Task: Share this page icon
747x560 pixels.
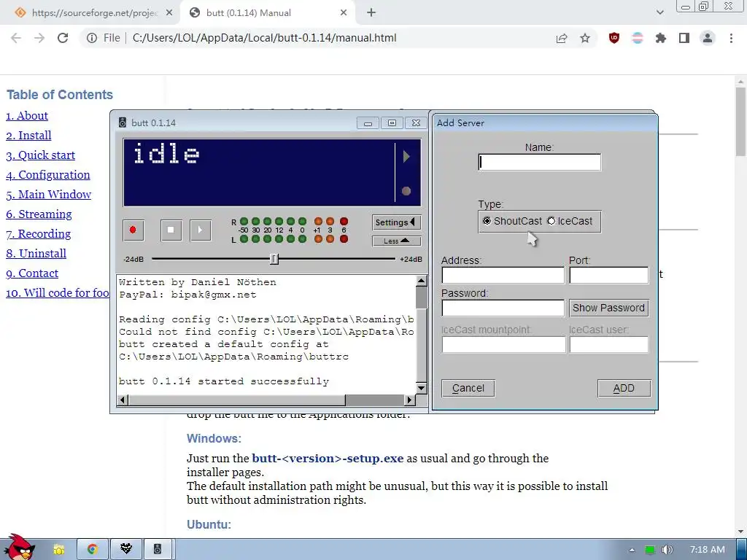Action: (x=562, y=38)
